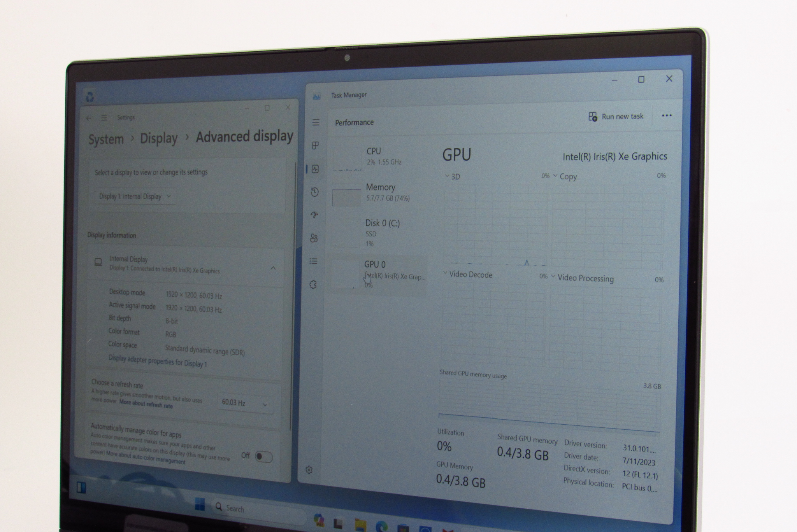Open the Details list icon
This screenshot has width=797, height=532.
313,261
